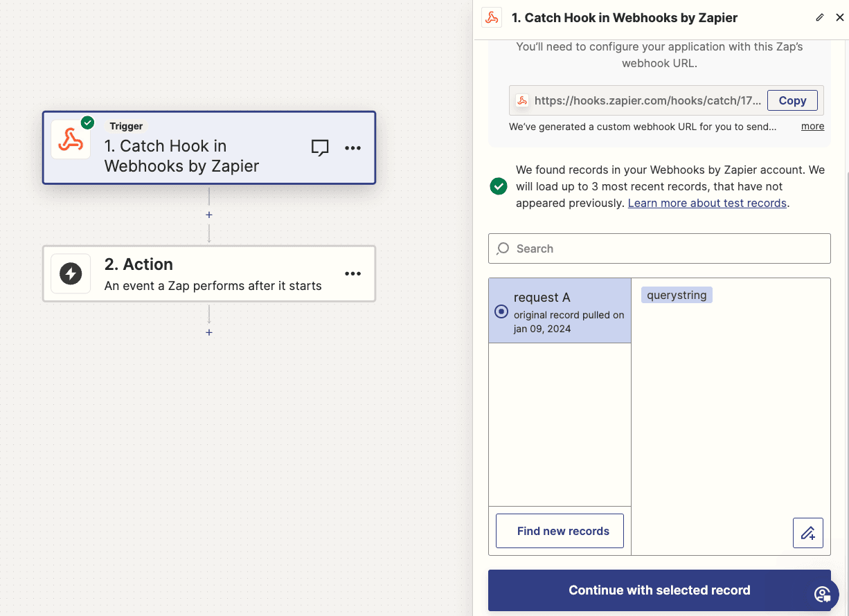849x616 pixels.
Task: Open the three-dot menu on the Action step
Action: [x=353, y=273]
